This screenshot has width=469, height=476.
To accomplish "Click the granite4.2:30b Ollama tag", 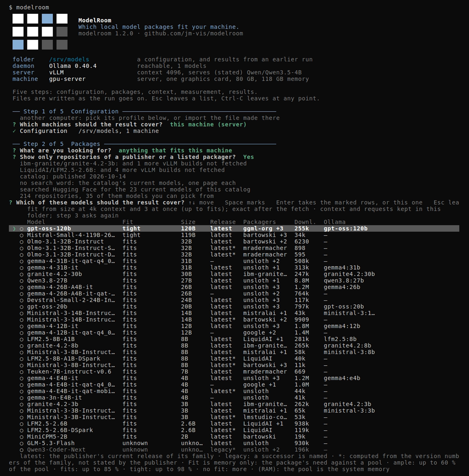I will tap(349, 274).
